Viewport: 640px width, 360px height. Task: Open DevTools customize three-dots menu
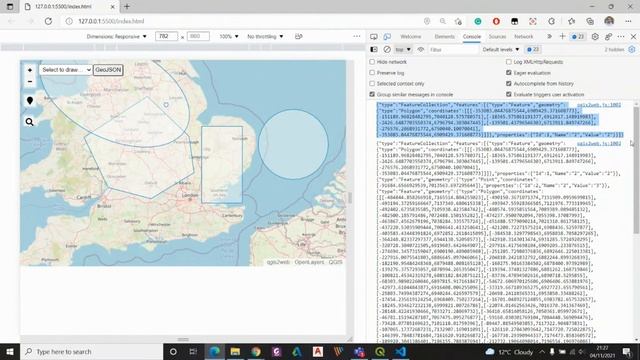[x=621, y=36]
